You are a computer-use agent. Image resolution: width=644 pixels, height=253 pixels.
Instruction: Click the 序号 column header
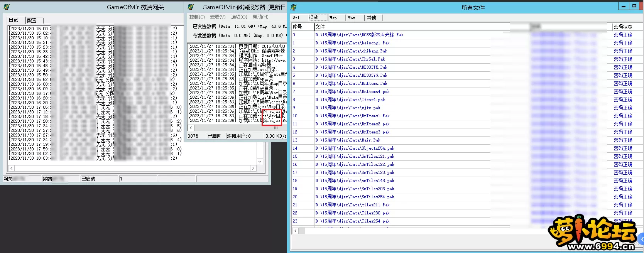303,27
